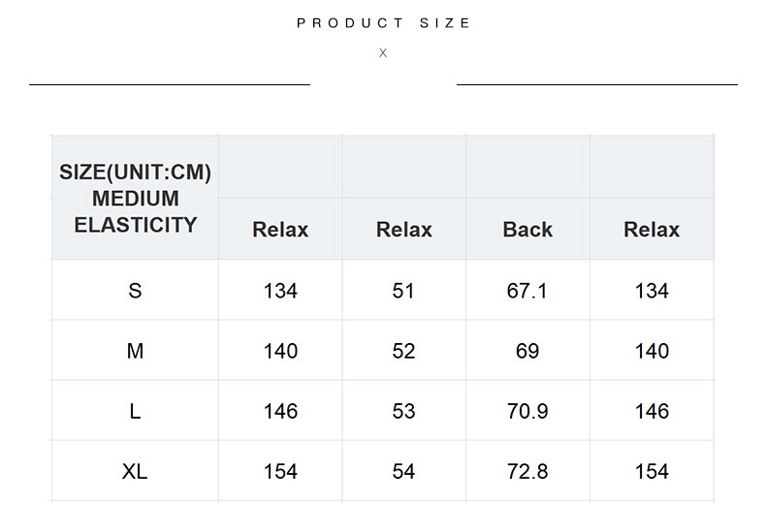Click the 134 cell adjacent to 67.1
Image resolution: width=766 pixels, height=532 pixels.
pos(652,291)
